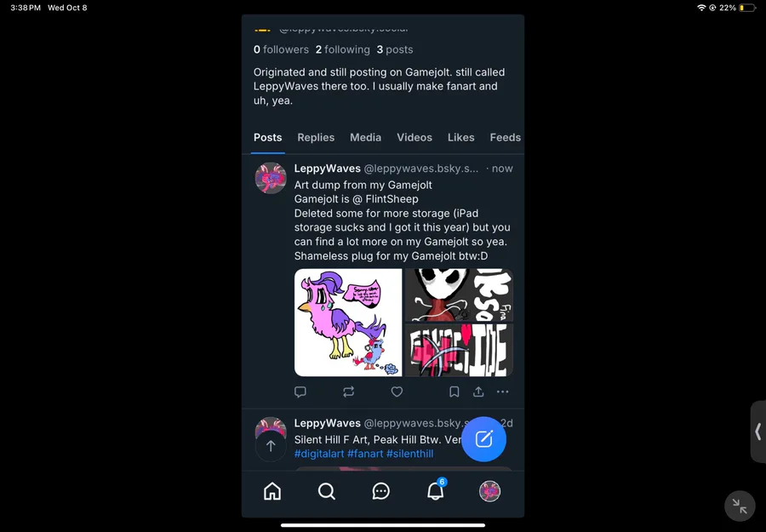
Task: Like the Art dump post
Action: [x=397, y=392]
